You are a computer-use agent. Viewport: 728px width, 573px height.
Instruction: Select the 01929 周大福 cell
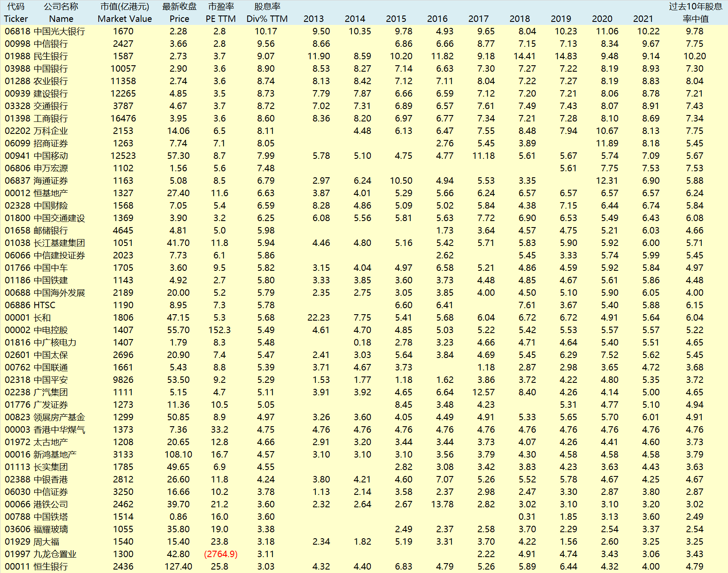click(x=32, y=542)
